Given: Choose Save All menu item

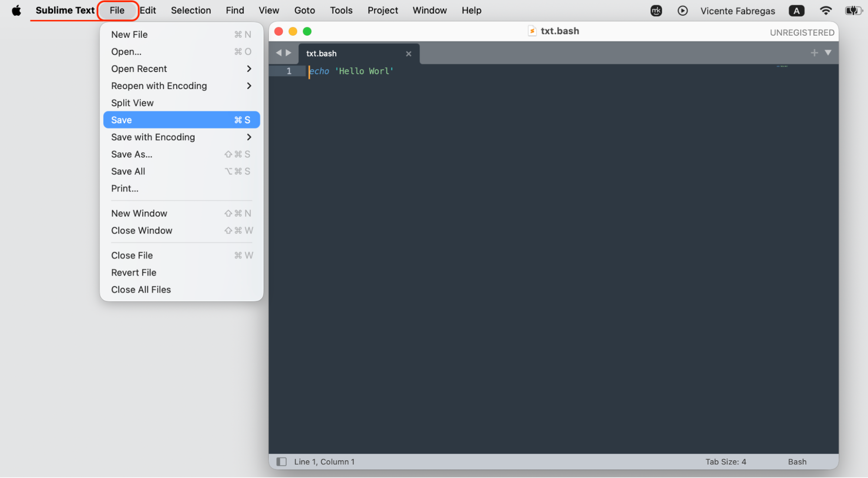Looking at the screenshot, I should pyautogui.click(x=182, y=171).
